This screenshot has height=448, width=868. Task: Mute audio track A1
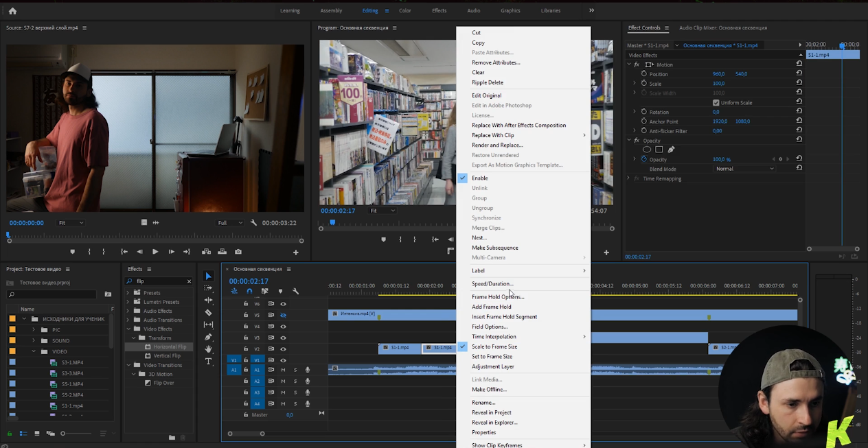(283, 370)
